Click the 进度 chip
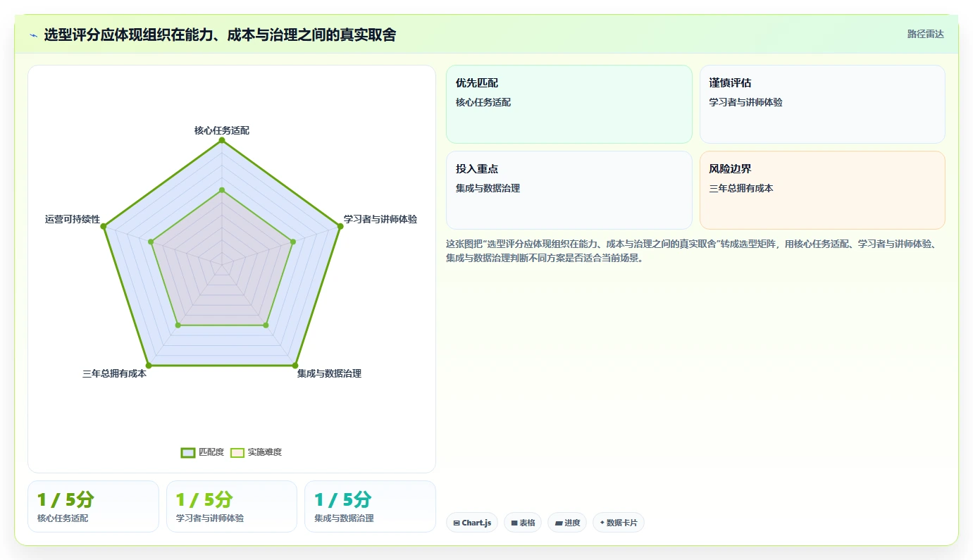Viewport: 973px width, 560px height. (567, 523)
